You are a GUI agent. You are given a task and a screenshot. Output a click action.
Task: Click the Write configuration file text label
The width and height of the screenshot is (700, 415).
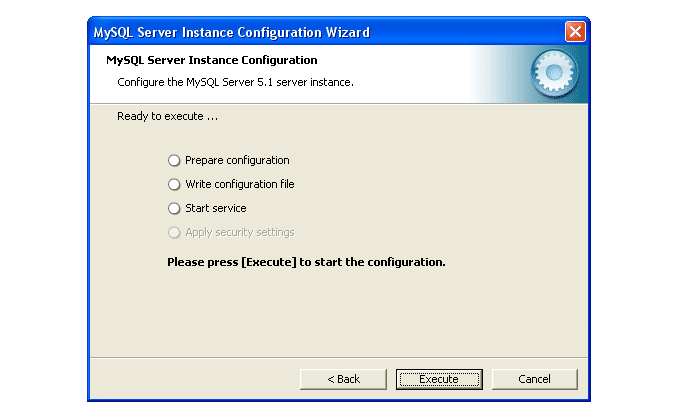[240, 184]
